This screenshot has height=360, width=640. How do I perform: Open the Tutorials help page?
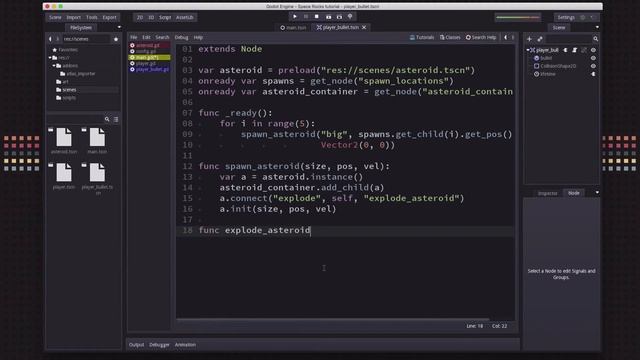(422, 37)
